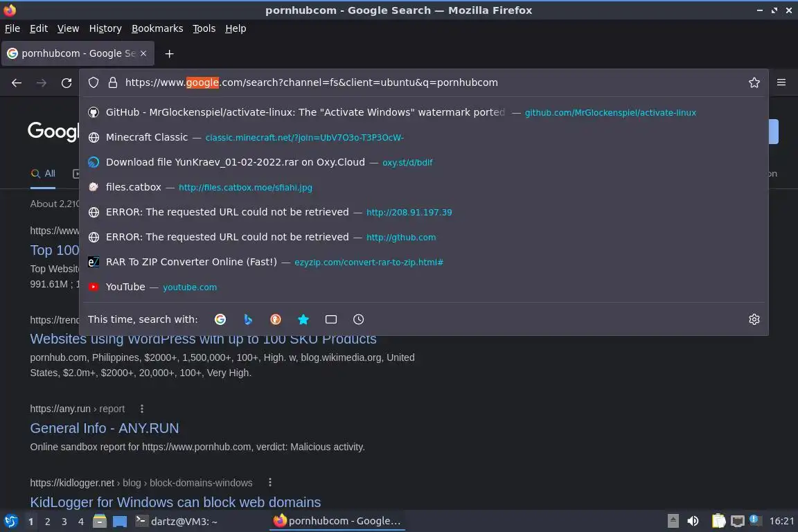Choose GitHub activate-linux suggestion
This screenshot has height=532, width=798.
point(423,112)
